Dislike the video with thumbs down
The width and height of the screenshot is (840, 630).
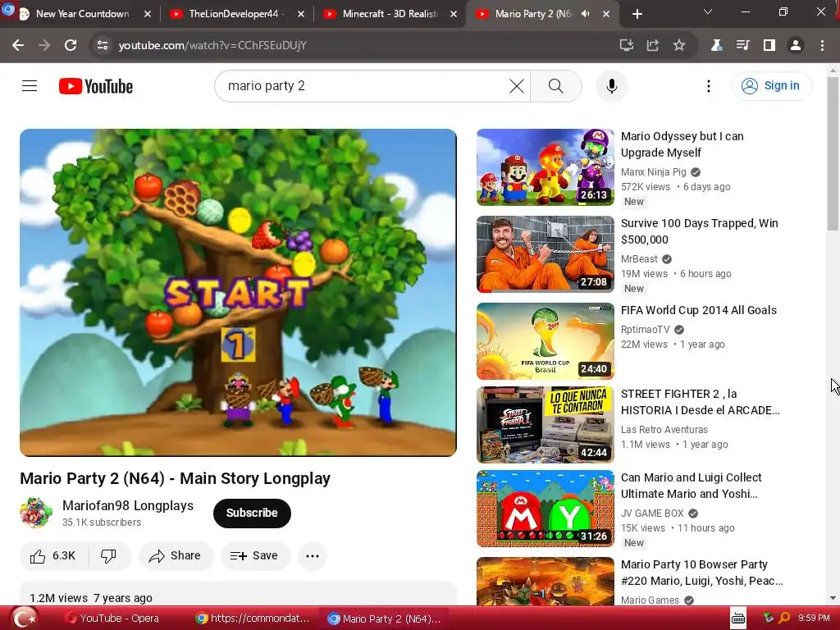coord(109,556)
